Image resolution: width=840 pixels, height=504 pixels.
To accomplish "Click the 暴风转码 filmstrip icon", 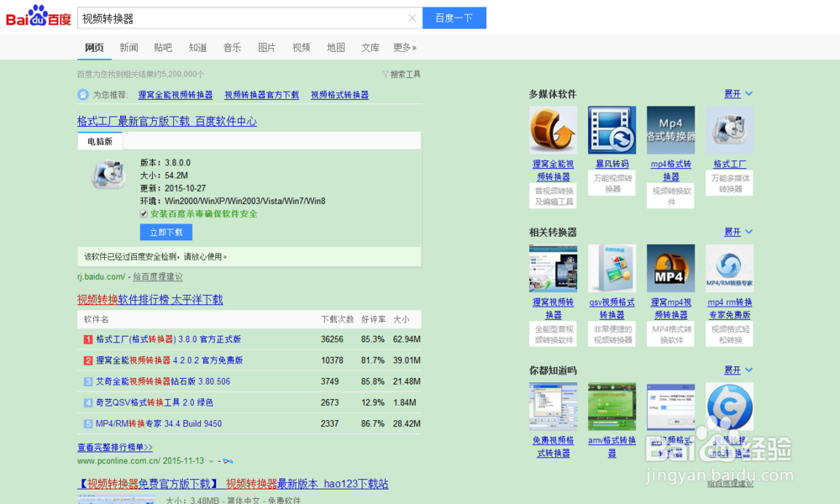I will pos(612,130).
